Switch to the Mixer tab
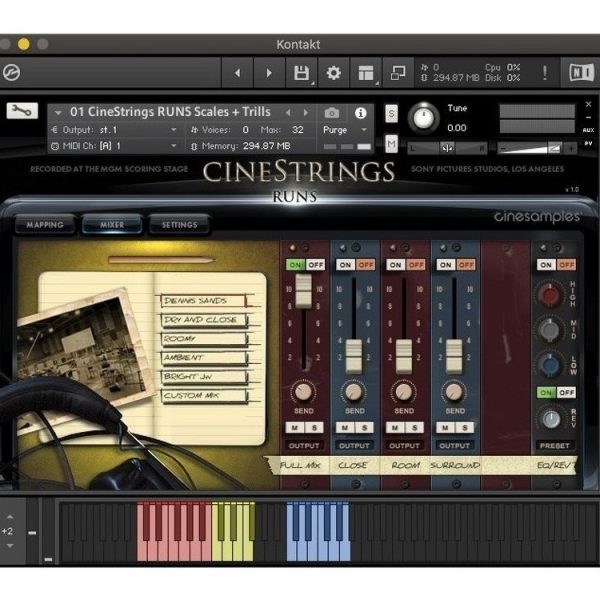Viewport: 600px width, 600px height. pyautogui.click(x=112, y=225)
